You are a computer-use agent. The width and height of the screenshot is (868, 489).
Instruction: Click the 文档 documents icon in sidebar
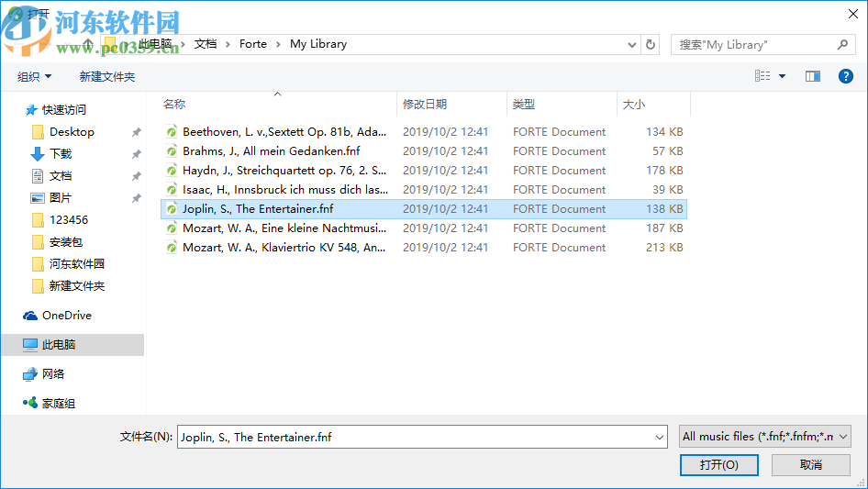click(x=38, y=176)
